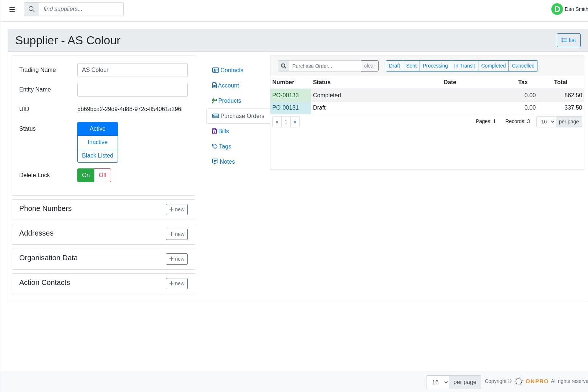This screenshot has width=588, height=392.
Task: Open the hamburger navigation menu
Action: point(12,9)
